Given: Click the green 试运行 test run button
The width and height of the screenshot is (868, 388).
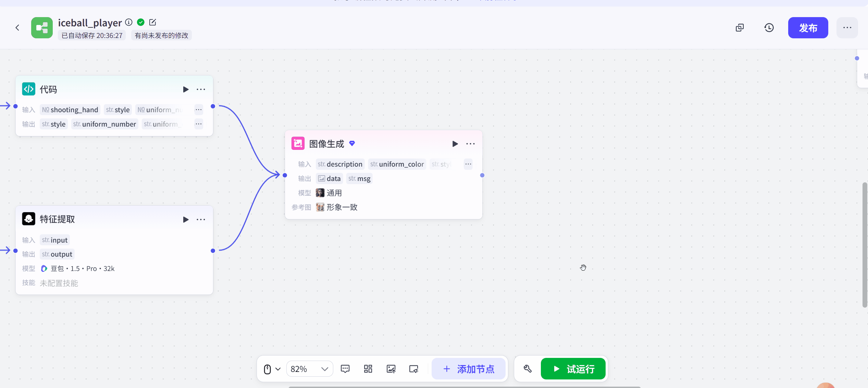Looking at the screenshot, I should [x=573, y=368].
